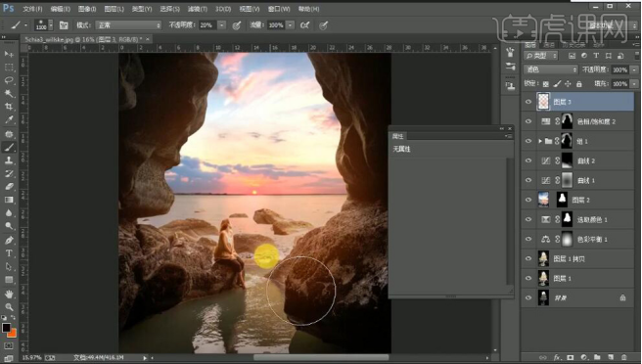Select the Hand tool
The image size is (642, 364).
9,294
